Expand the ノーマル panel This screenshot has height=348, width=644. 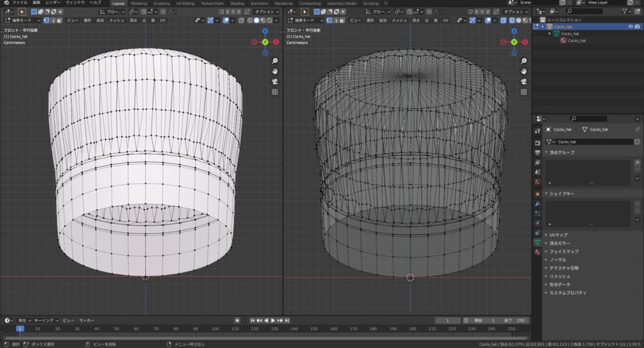coord(557,259)
